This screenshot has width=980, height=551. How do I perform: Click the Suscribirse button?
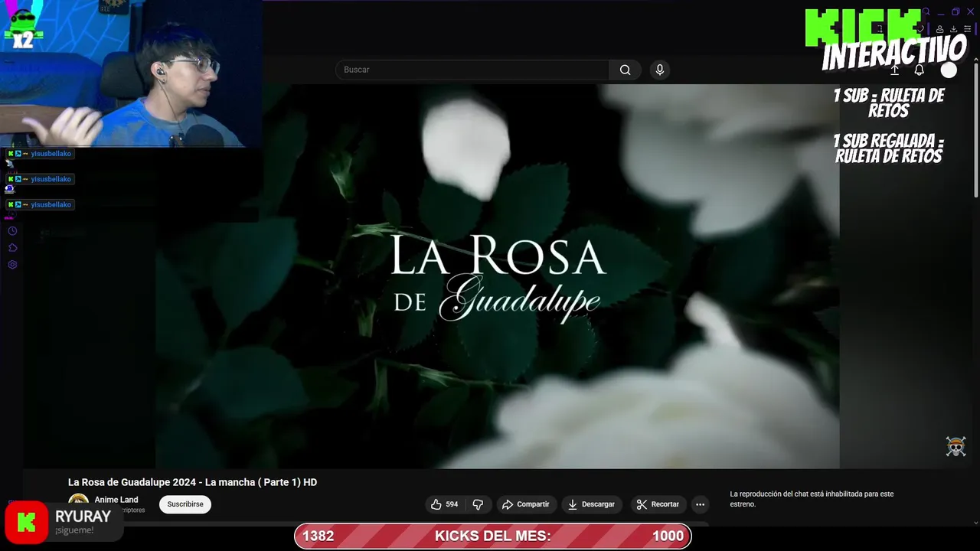[x=185, y=504]
